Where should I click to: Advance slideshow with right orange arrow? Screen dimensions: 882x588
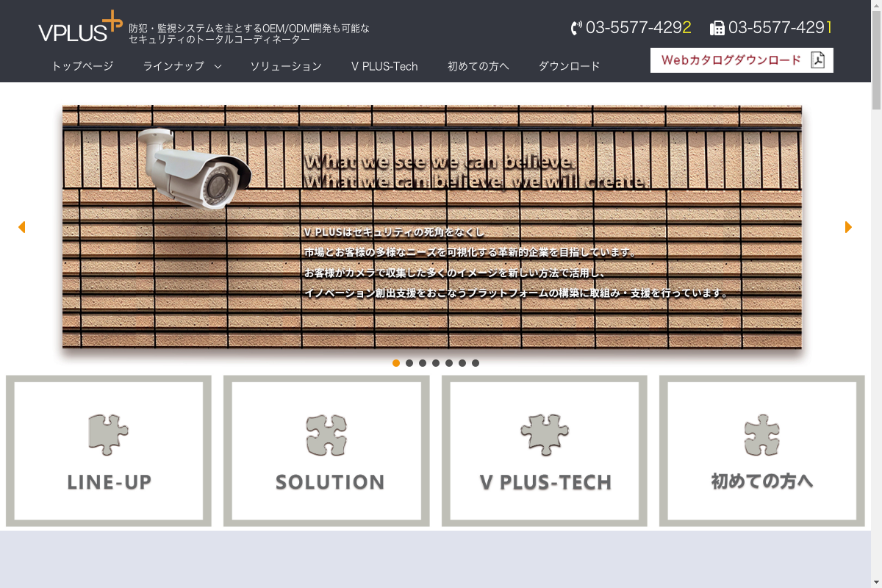(x=848, y=227)
